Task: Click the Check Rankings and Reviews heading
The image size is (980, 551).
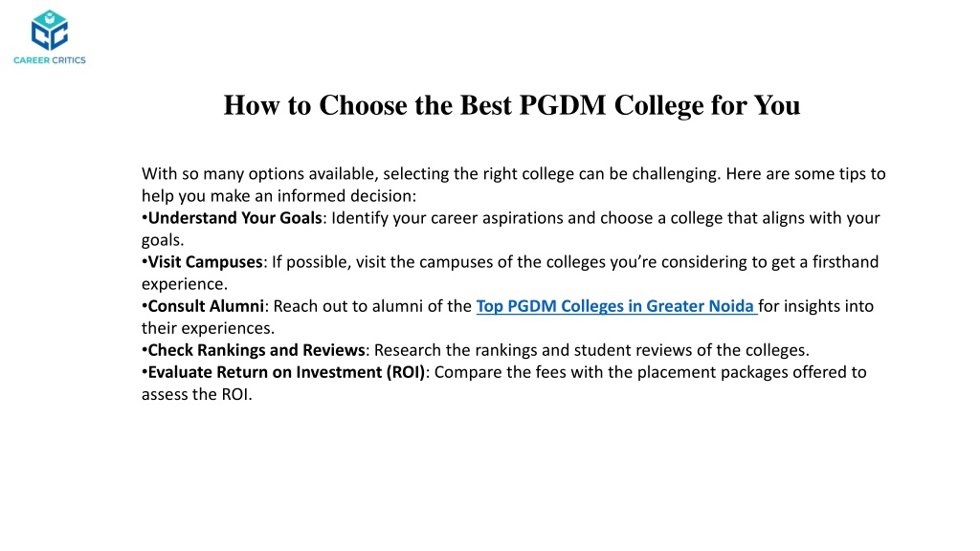Action: click(256, 350)
